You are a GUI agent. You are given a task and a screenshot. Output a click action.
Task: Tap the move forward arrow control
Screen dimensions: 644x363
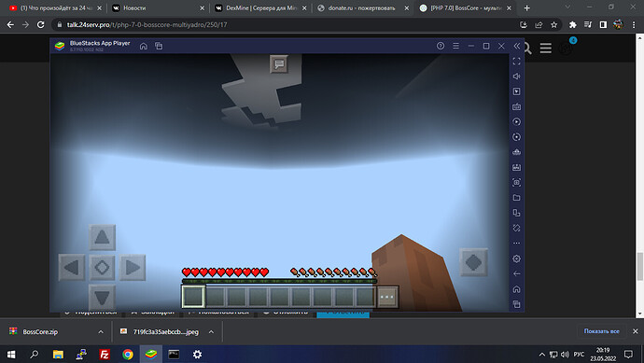(x=103, y=237)
